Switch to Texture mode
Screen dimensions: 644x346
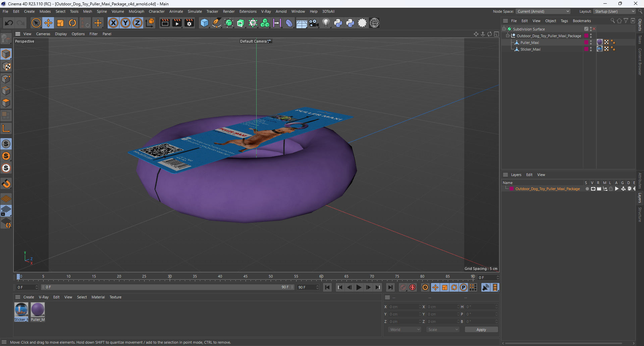(x=6, y=66)
